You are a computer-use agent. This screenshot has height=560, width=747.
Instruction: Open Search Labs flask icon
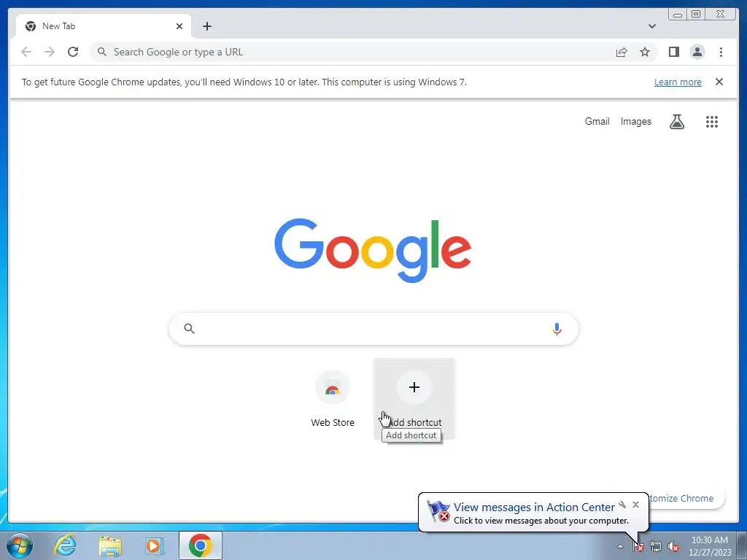[x=676, y=122]
